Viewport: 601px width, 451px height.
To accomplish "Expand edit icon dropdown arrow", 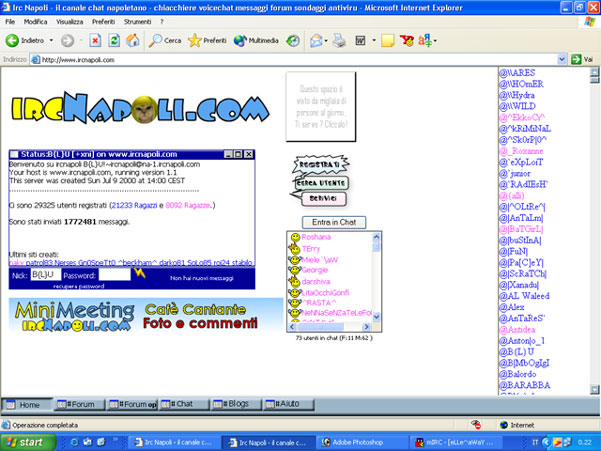I will [x=374, y=40].
